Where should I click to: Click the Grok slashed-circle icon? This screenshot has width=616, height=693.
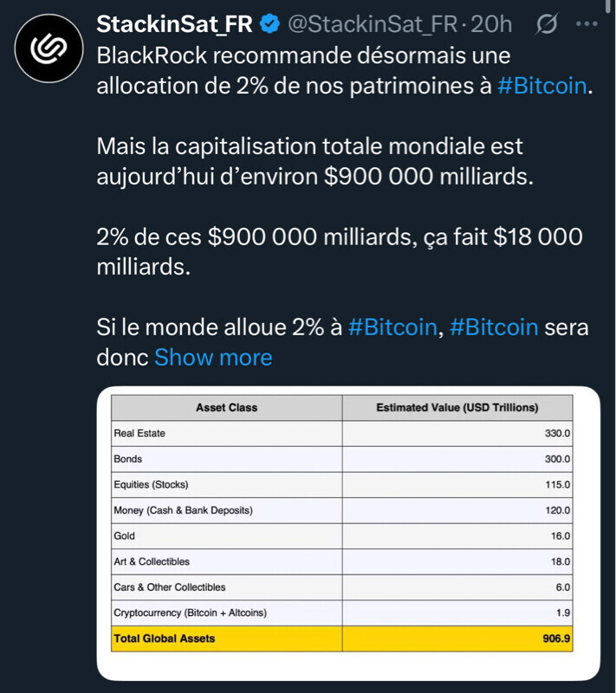point(547,23)
